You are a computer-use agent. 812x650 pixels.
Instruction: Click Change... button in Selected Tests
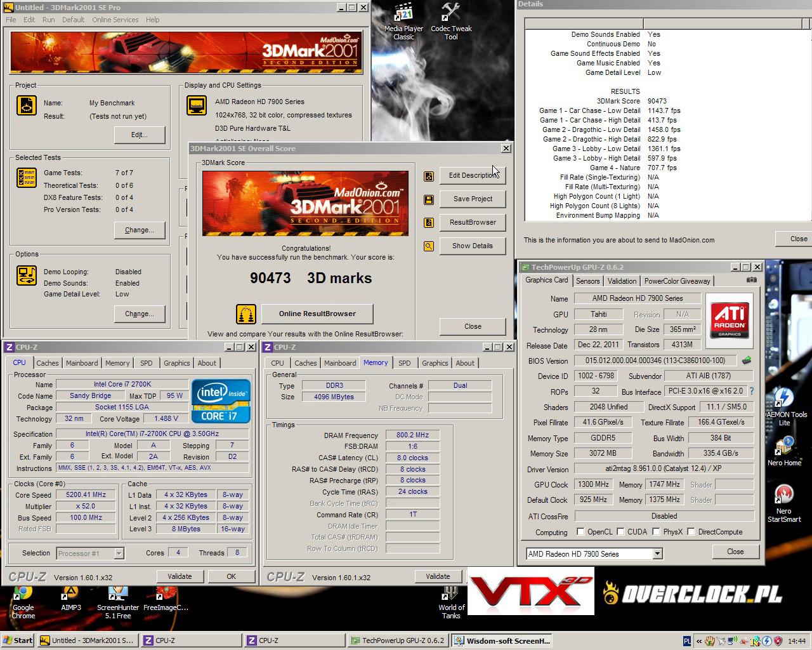coord(140,230)
